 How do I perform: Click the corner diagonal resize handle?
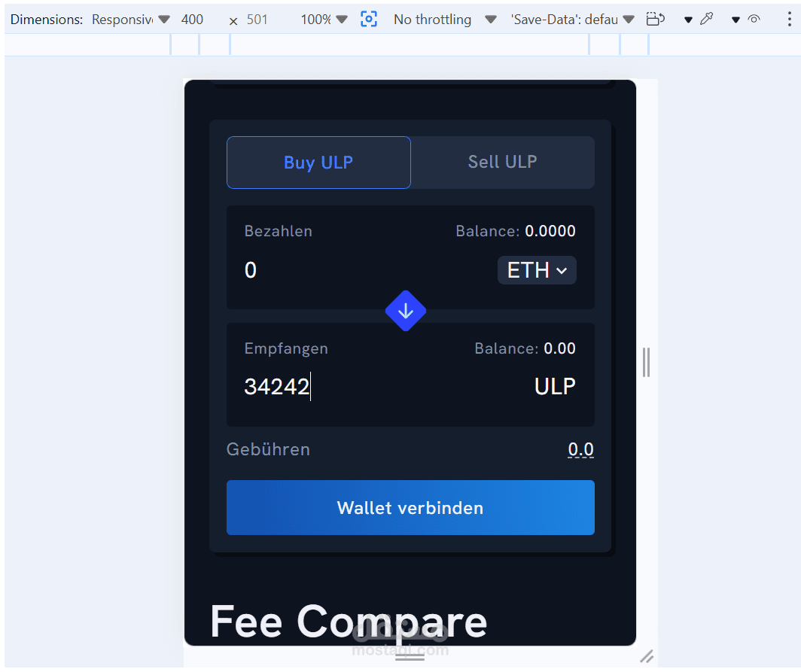tap(647, 656)
